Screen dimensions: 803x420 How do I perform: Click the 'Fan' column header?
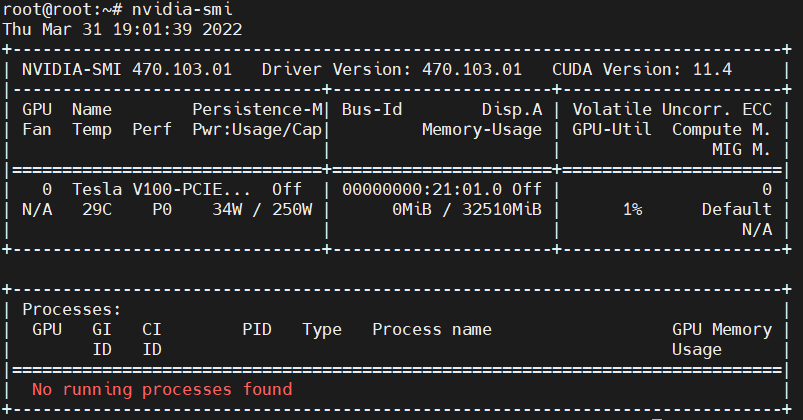pyautogui.click(x=37, y=130)
